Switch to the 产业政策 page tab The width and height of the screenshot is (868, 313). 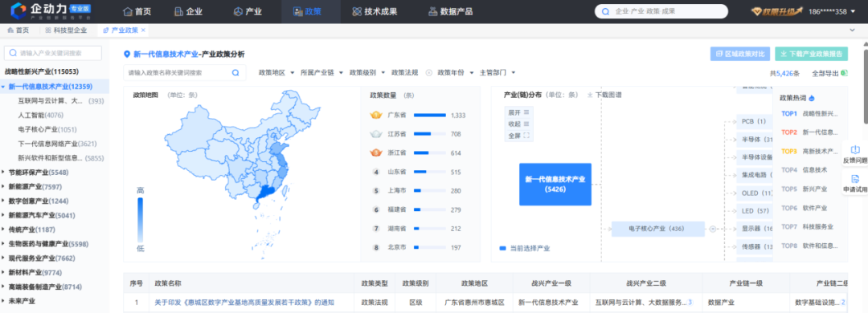tap(121, 30)
